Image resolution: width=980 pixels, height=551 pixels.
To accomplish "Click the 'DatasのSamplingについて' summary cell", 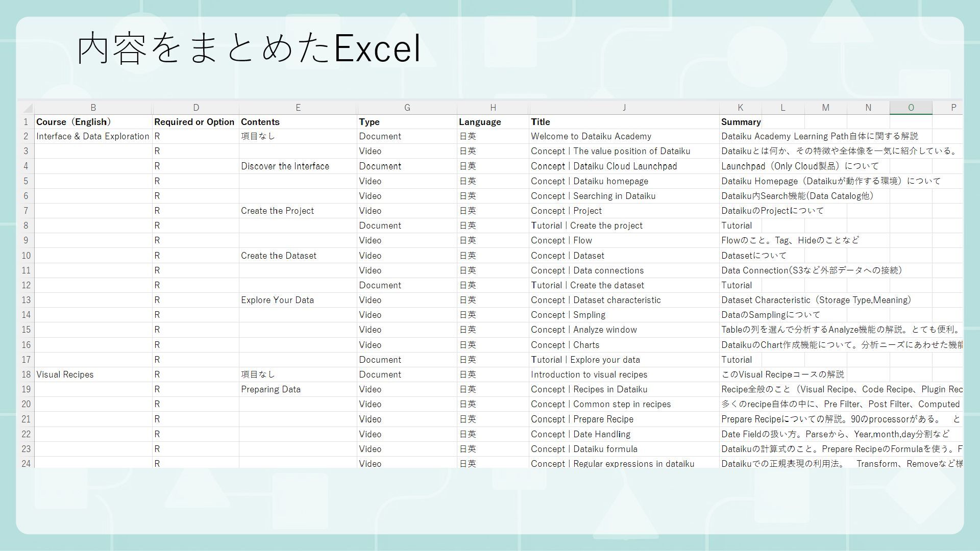I will pyautogui.click(x=771, y=315).
